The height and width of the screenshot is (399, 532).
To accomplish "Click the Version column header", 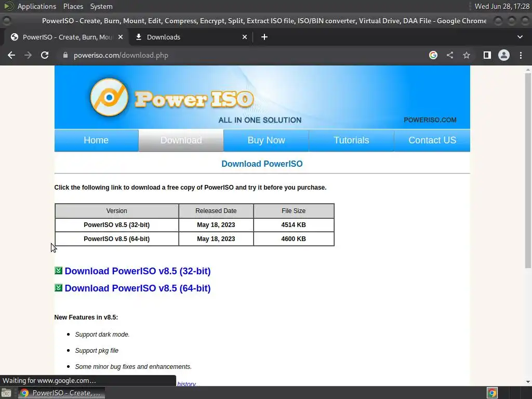I will (x=117, y=211).
